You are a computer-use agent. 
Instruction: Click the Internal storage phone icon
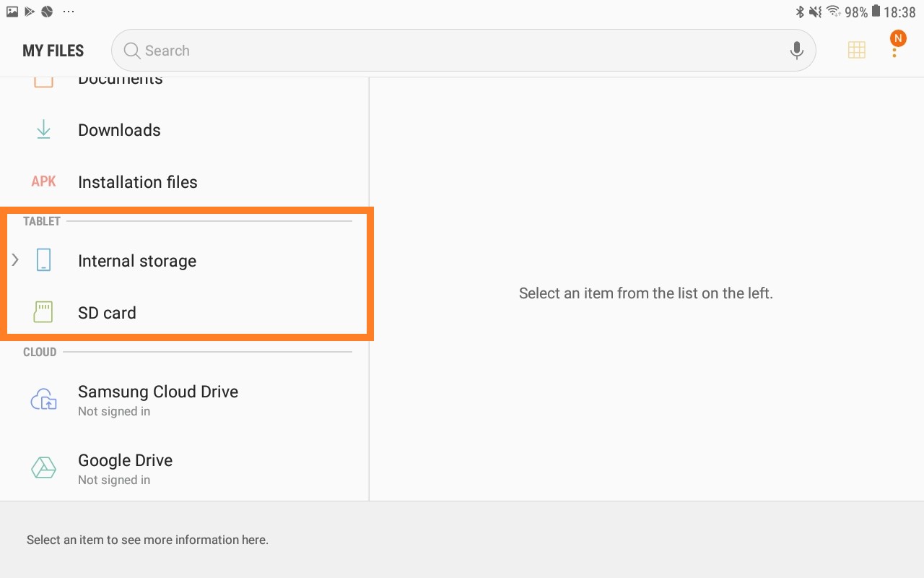43,261
